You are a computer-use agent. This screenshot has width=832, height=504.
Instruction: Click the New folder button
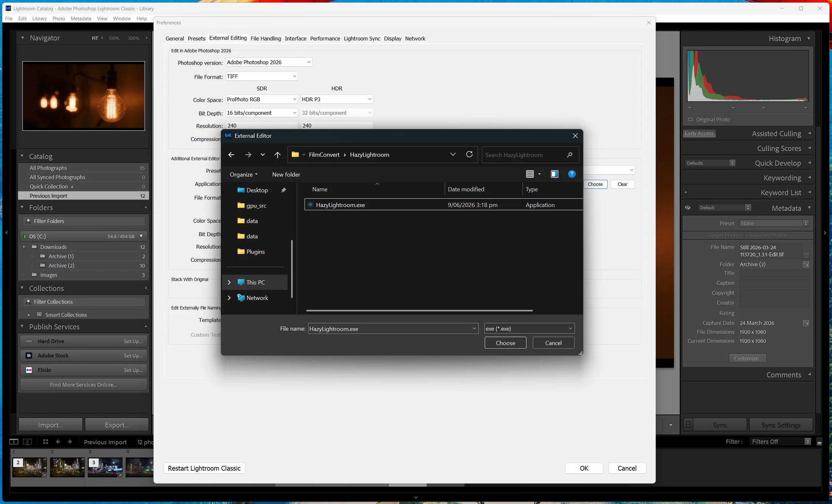[286, 174]
